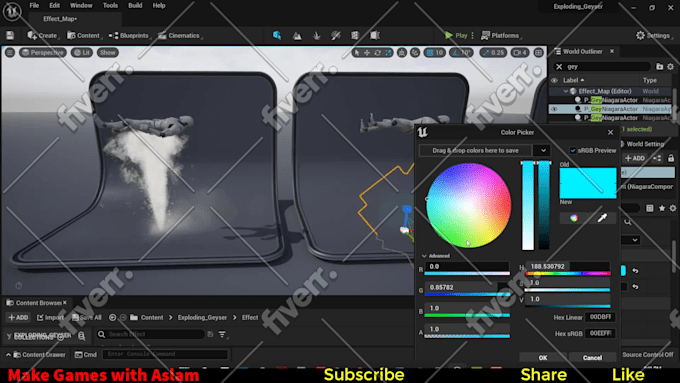Open the Window menu
This screenshot has width=680, height=383.
tap(81, 6)
